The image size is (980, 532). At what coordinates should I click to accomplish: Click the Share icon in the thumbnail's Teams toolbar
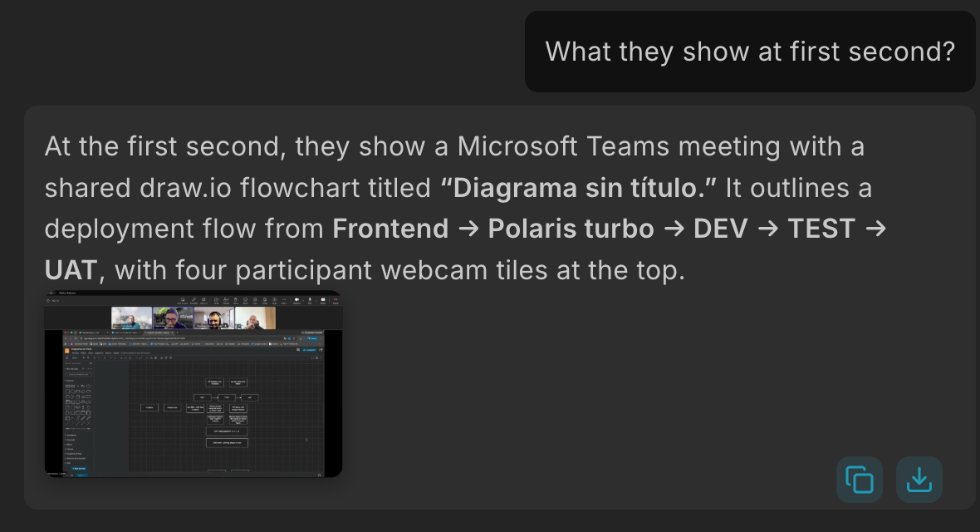coord(323,300)
